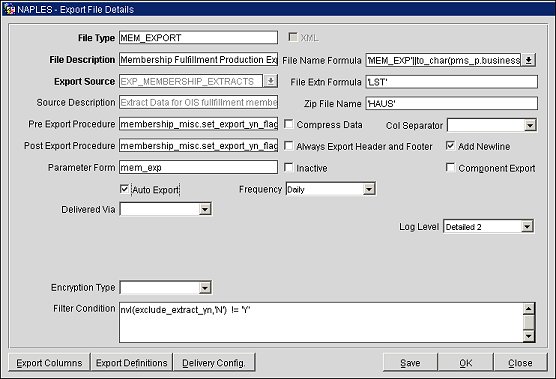Open Delivery Config.

(214, 363)
